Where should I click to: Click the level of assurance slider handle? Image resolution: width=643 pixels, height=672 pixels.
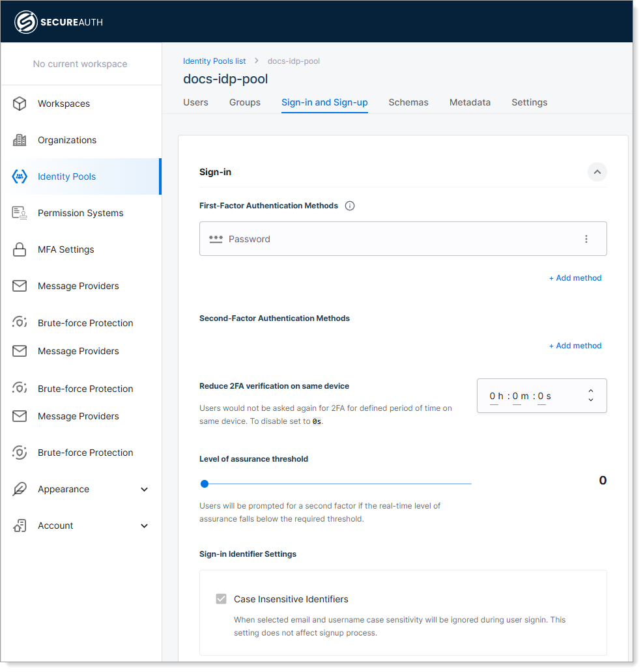point(205,484)
